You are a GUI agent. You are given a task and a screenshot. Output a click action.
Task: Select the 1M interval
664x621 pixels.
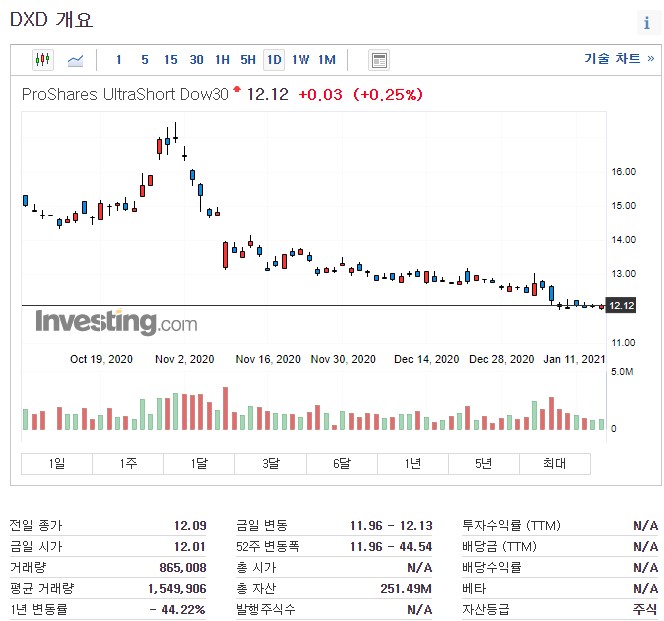(327, 60)
